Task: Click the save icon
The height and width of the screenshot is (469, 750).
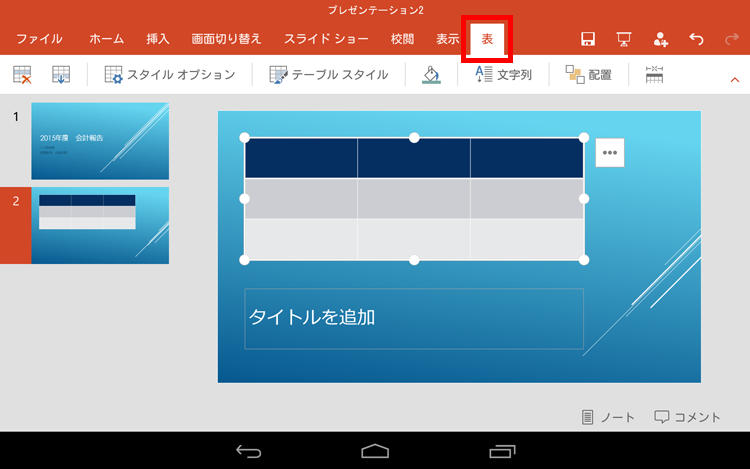Action: [589, 40]
